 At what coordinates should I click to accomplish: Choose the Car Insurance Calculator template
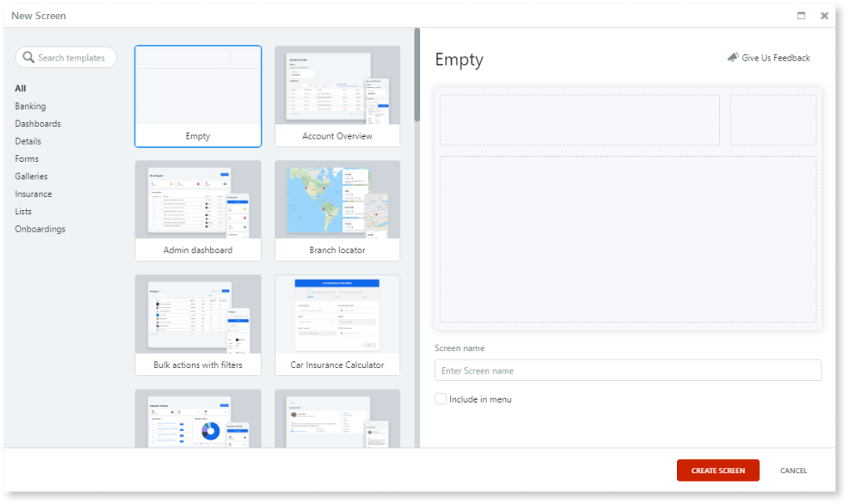click(x=337, y=325)
